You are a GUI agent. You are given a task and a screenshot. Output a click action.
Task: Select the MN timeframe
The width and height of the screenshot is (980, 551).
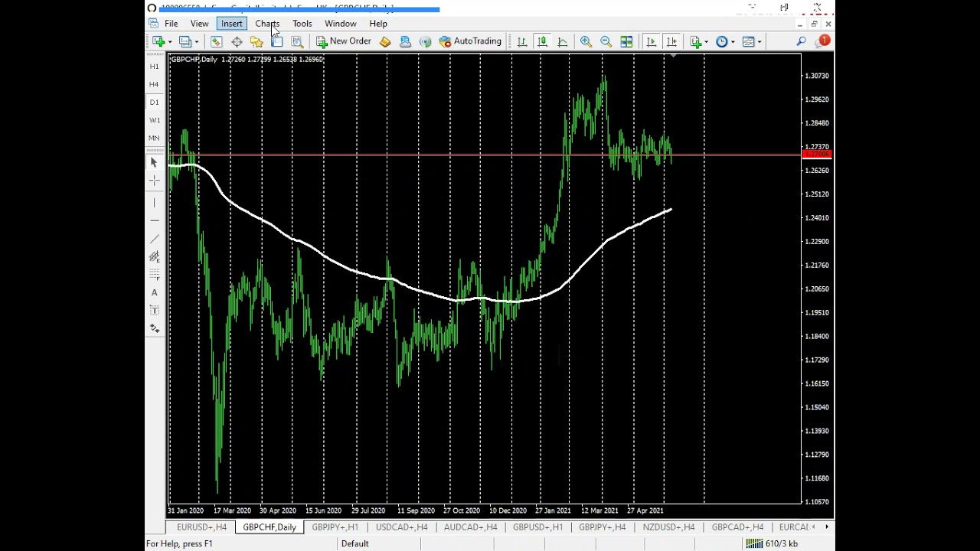[x=154, y=139]
